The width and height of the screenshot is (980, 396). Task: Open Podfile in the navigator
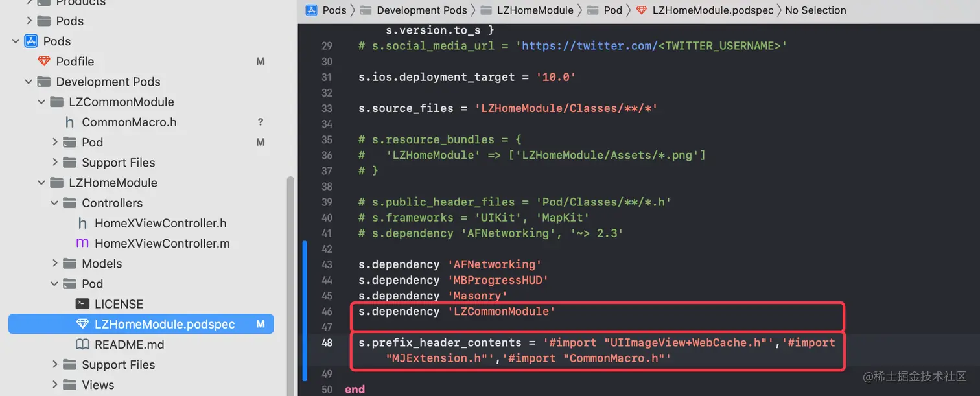coord(75,61)
